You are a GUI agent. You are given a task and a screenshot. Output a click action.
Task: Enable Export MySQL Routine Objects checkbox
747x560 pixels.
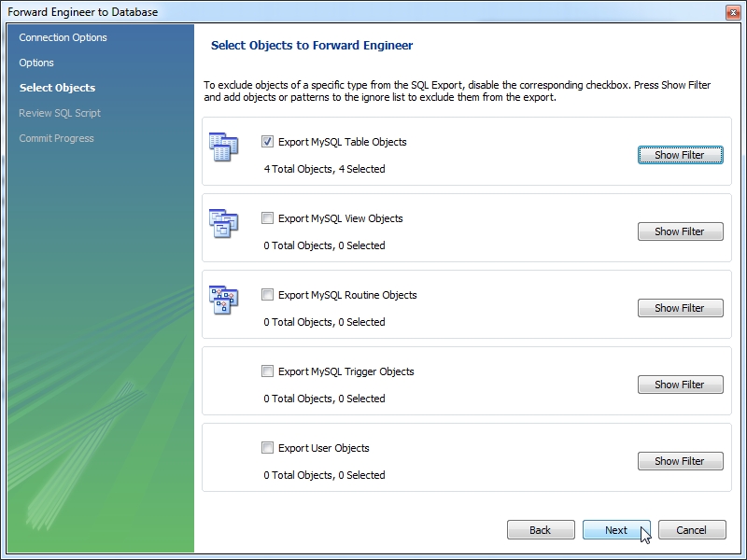tap(267, 295)
